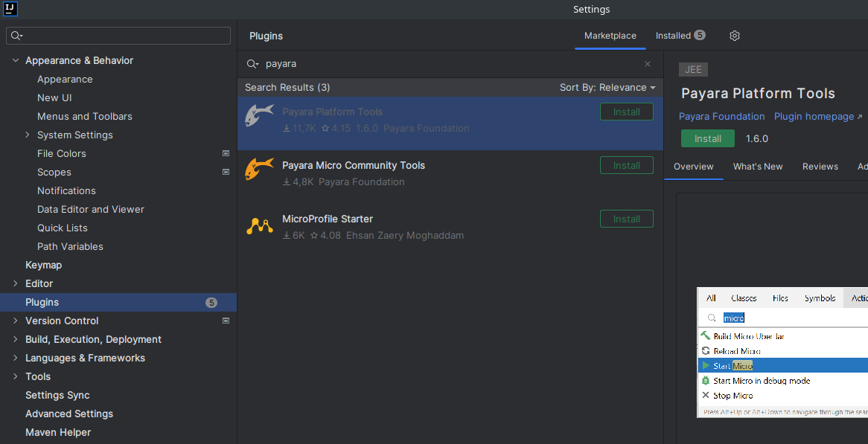The image size is (868, 444).
Task: Open the Reviews tab for Payara Platform Tools
Action: [820, 167]
